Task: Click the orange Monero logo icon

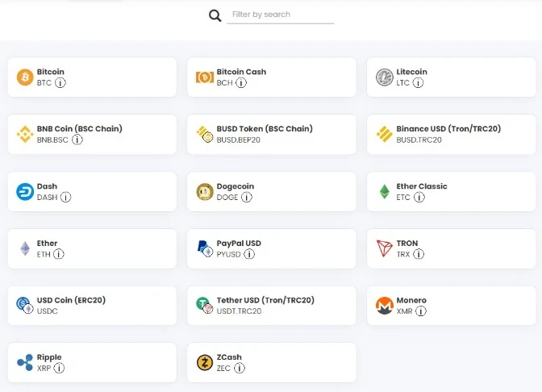Action: coord(385,306)
